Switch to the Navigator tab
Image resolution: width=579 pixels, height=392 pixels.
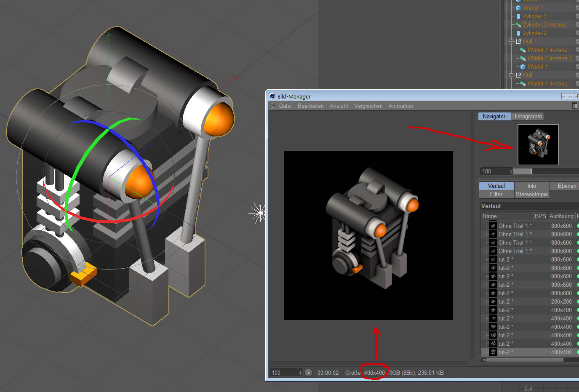pos(494,116)
